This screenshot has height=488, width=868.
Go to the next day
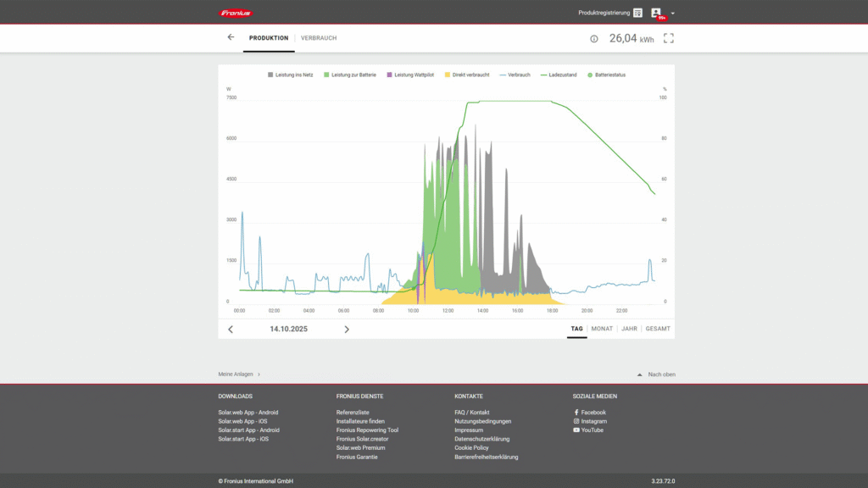tap(347, 330)
